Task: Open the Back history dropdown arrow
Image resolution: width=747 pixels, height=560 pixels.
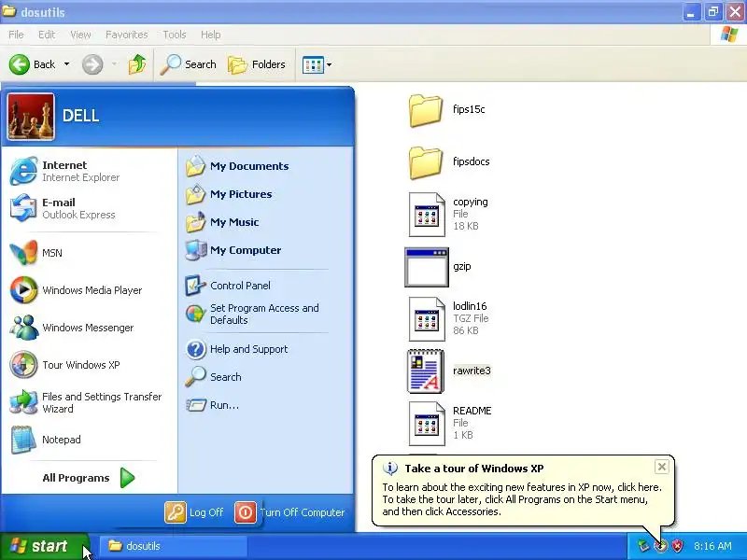Action: [66, 63]
